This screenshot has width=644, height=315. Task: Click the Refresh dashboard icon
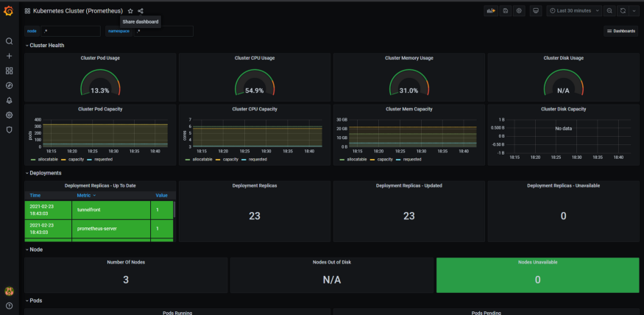623,11
